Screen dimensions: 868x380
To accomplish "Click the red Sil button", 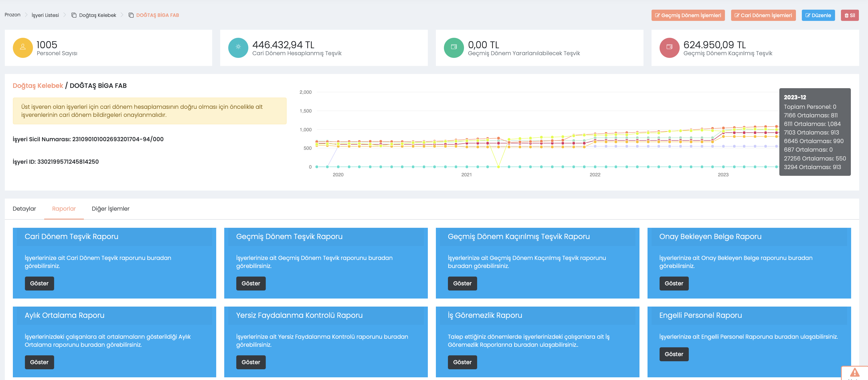I will point(850,15).
